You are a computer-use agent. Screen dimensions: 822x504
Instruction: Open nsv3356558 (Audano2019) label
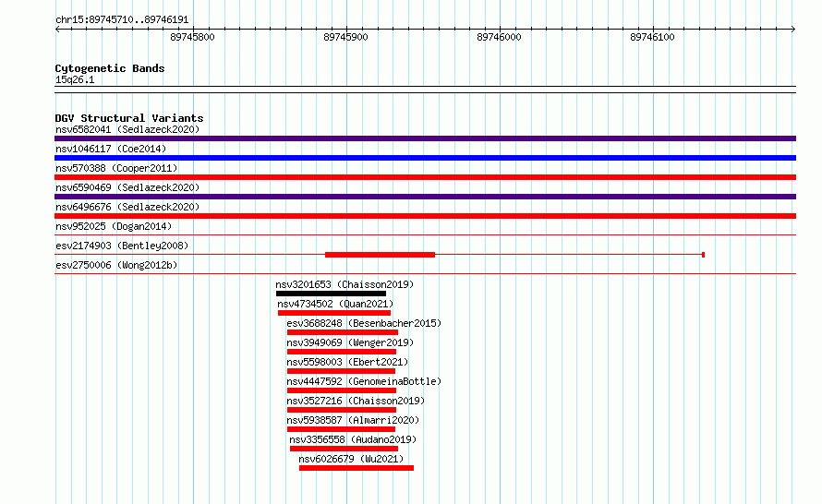353,439
